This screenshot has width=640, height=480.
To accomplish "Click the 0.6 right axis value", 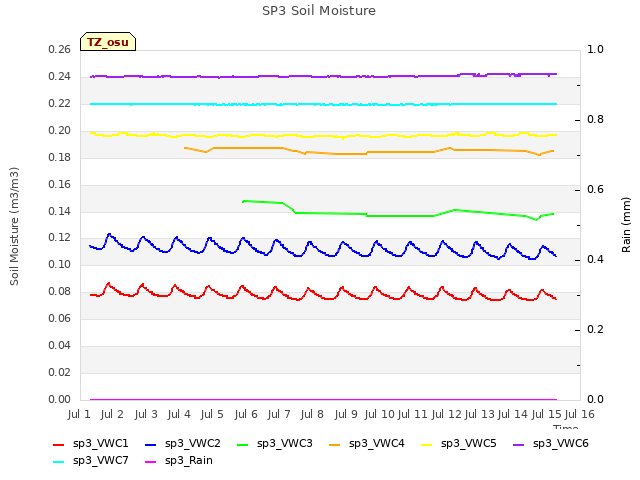I will coord(595,190).
